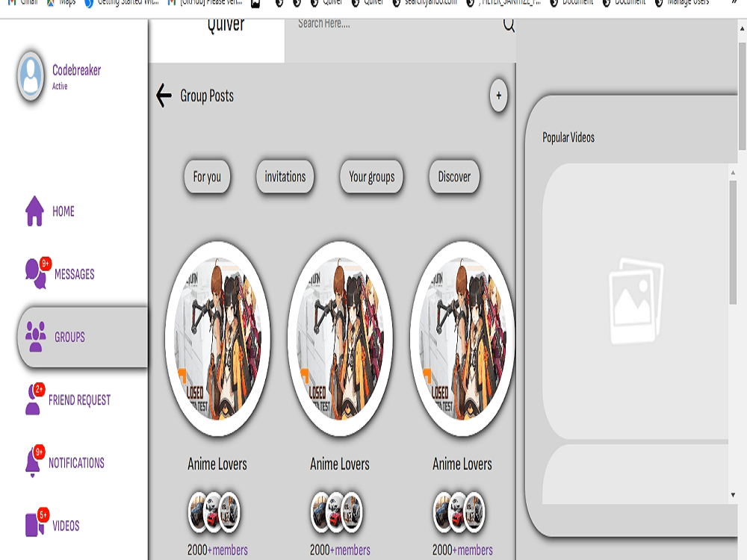Screen dimensions: 747x560
Task: Switch to the Your groups tab
Action: pyautogui.click(x=371, y=177)
